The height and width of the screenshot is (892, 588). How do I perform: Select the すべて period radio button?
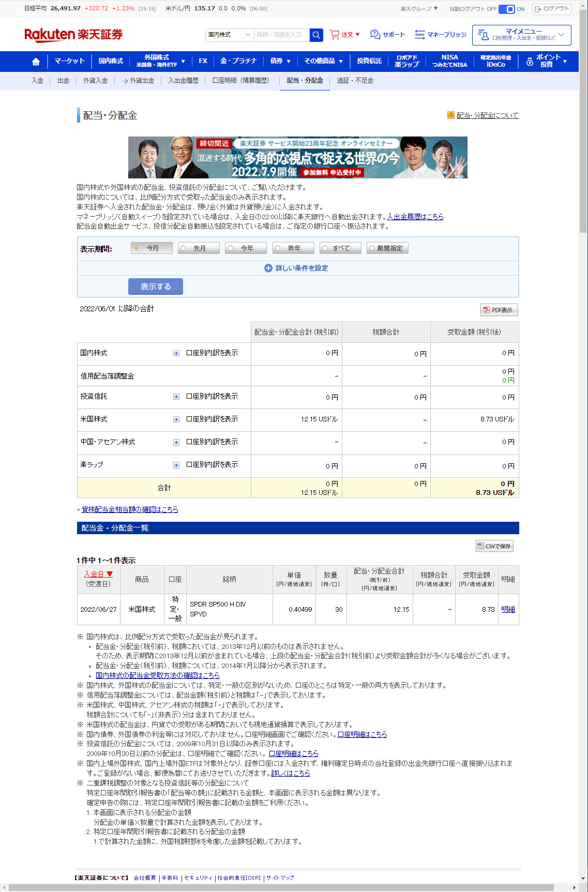(325, 248)
